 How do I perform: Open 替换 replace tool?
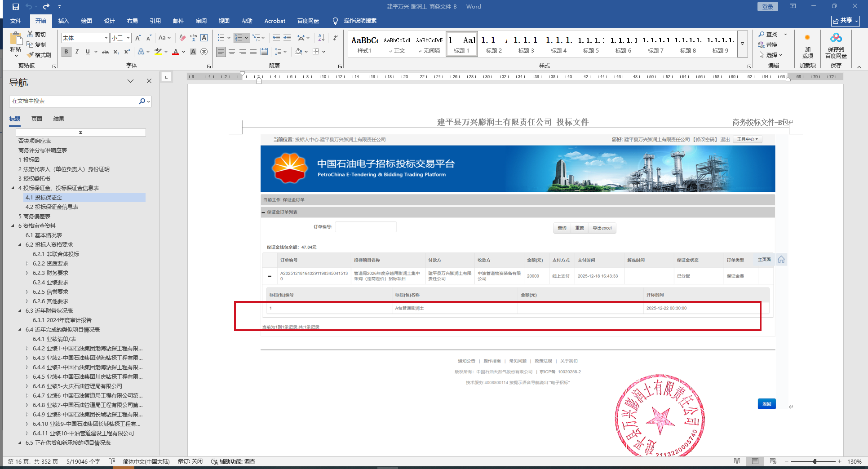click(768, 44)
